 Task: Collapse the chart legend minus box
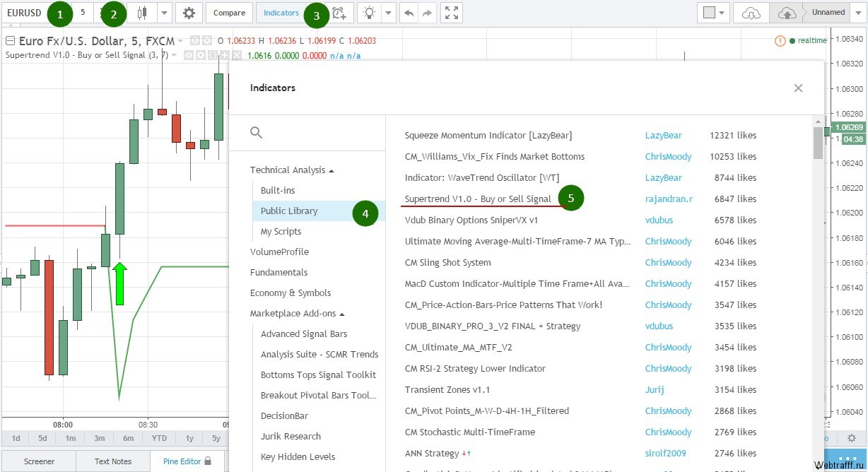click(x=11, y=40)
